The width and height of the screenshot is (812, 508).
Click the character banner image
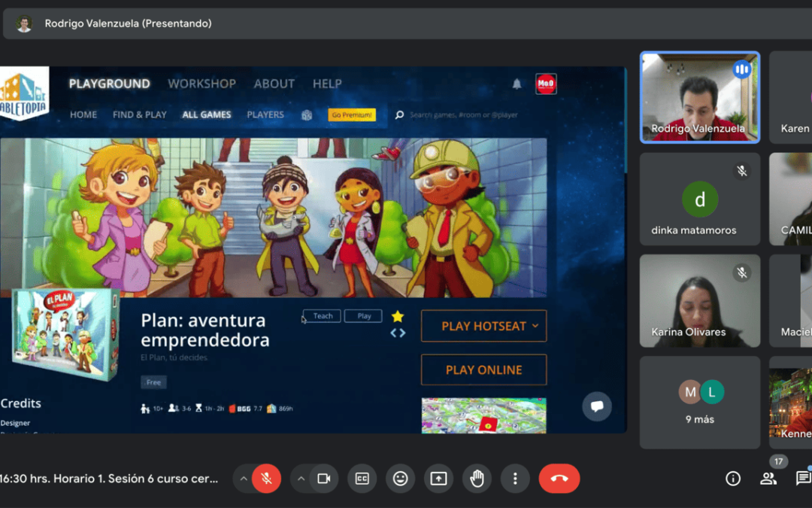pos(274,217)
